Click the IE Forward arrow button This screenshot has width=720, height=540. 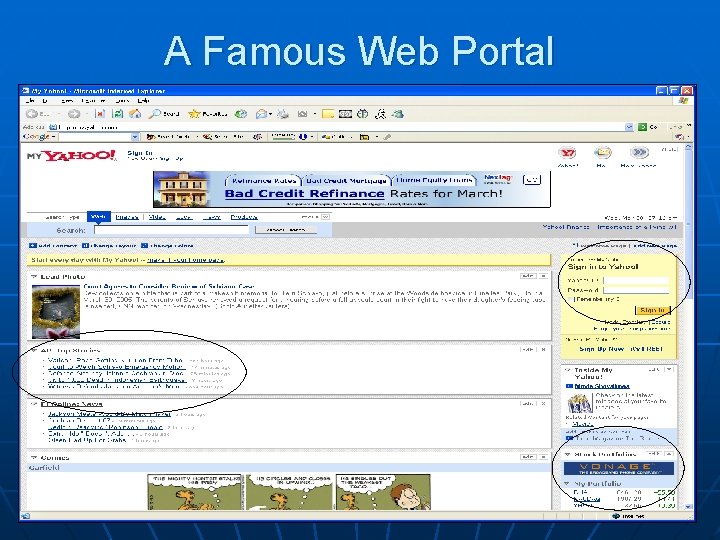click(73, 113)
